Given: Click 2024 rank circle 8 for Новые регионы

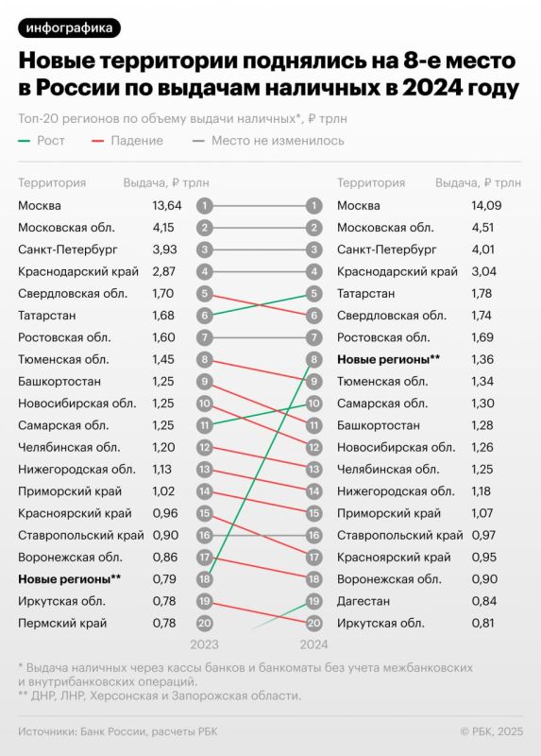Looking at the screenshot, I should [313, 360].
